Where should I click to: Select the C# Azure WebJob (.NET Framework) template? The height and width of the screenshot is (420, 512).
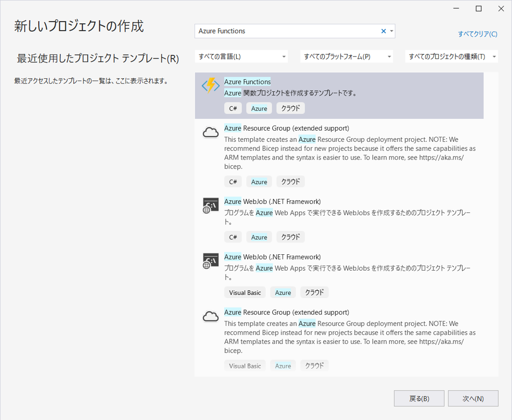339,220
